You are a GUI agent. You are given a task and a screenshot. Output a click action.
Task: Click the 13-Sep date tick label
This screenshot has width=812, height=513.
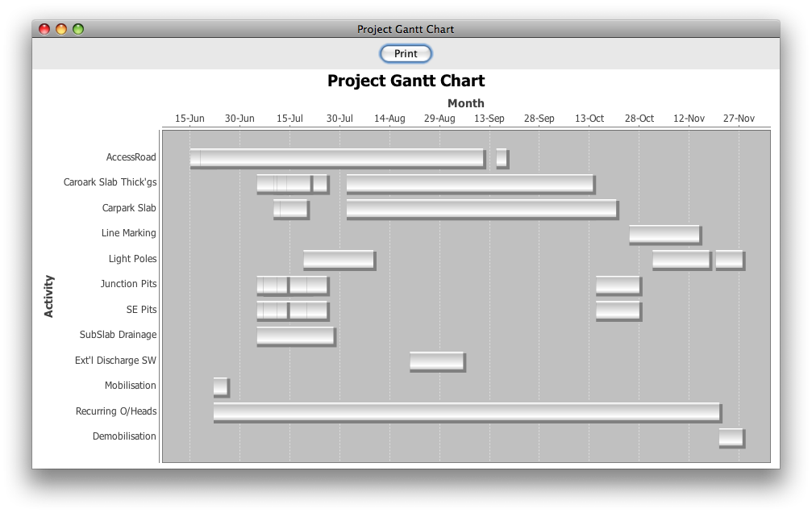[489, 118]
